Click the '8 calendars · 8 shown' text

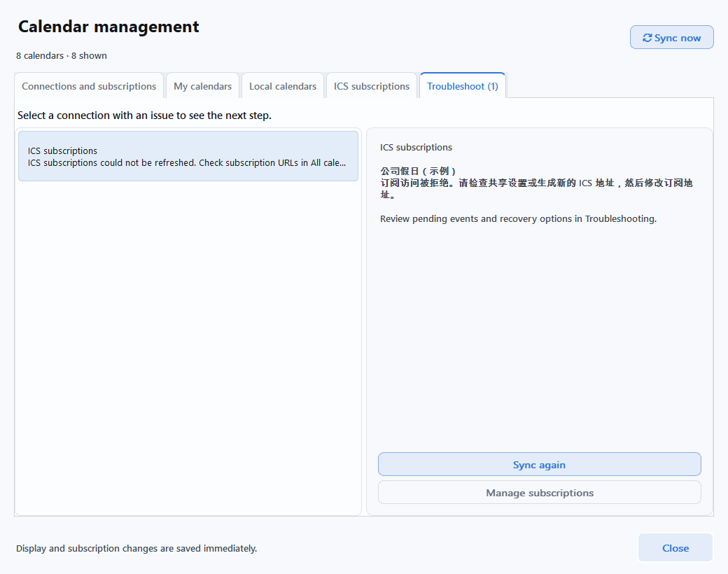62,56
